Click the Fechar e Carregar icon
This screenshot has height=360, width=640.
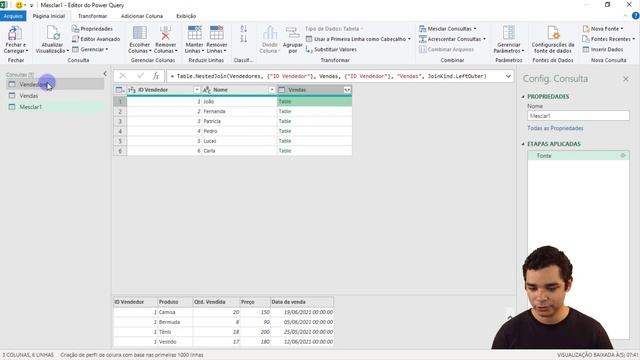pyautogui.click(x=15, y=33)
